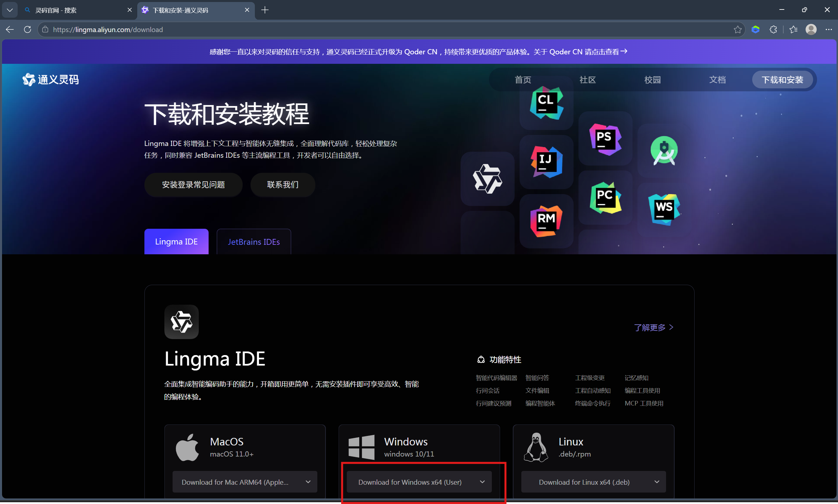Click the 智能代码编辑器 feature text
The image size is (838, 504).
(x=496, y=378)
